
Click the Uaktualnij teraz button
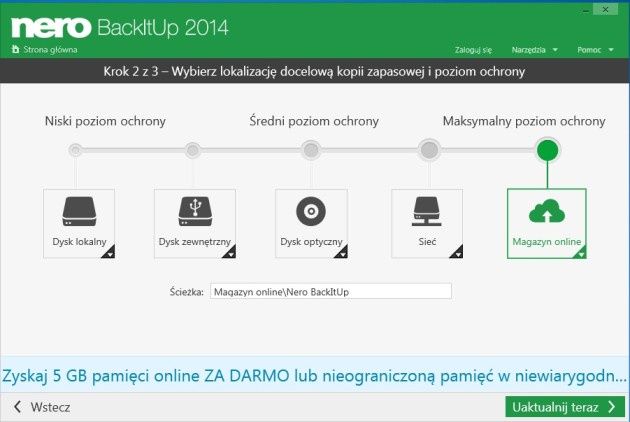pyautogui.click(x=565, y=407)
